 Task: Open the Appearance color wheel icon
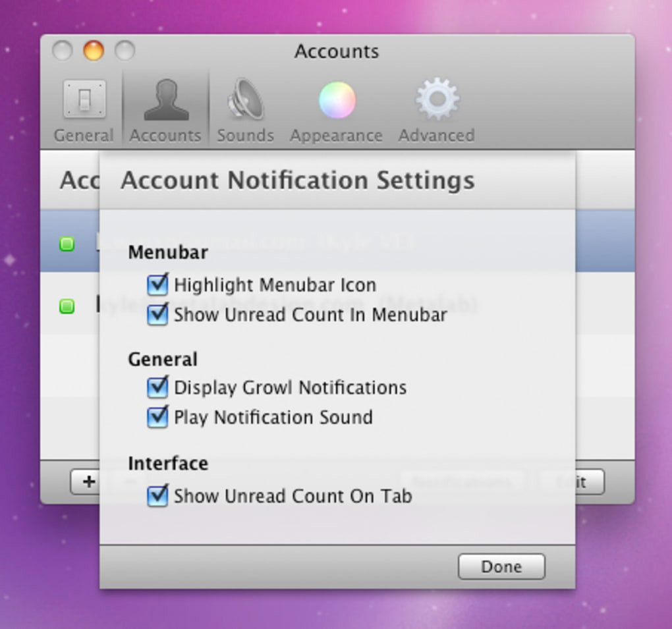click(x=337, y=100)
